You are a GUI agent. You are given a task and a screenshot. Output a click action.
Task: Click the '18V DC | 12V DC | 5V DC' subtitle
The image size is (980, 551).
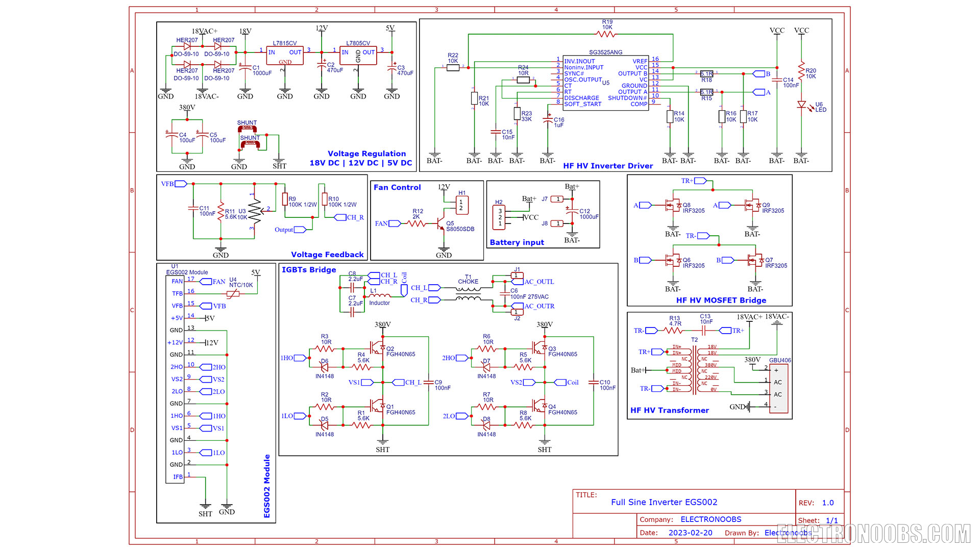click(x=361, y=163)
